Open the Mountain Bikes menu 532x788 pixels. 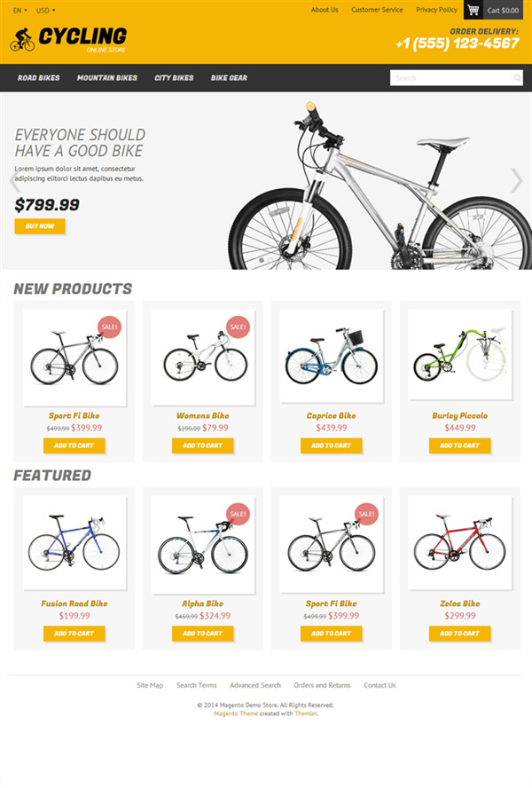pos(107,78)
